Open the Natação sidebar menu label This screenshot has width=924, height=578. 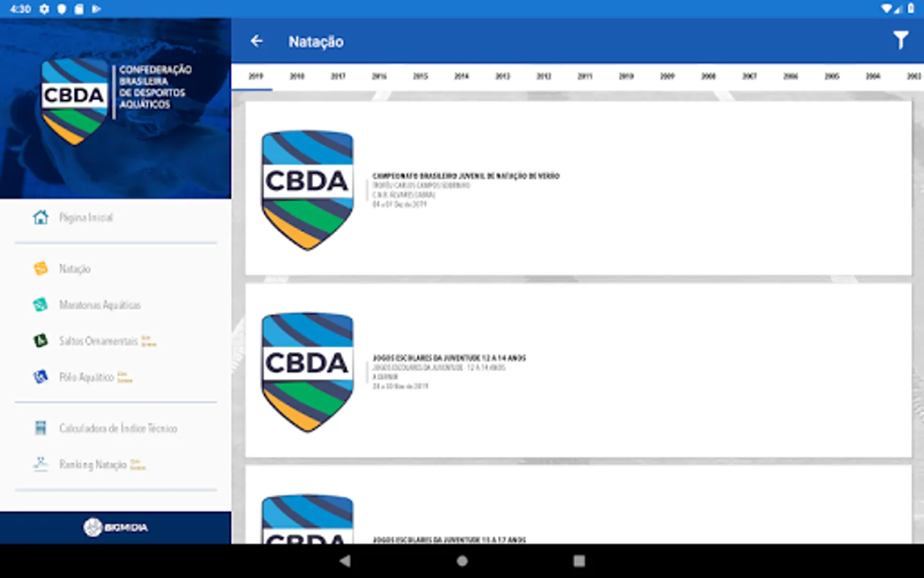pyautogui.click(x=74, y=269)
